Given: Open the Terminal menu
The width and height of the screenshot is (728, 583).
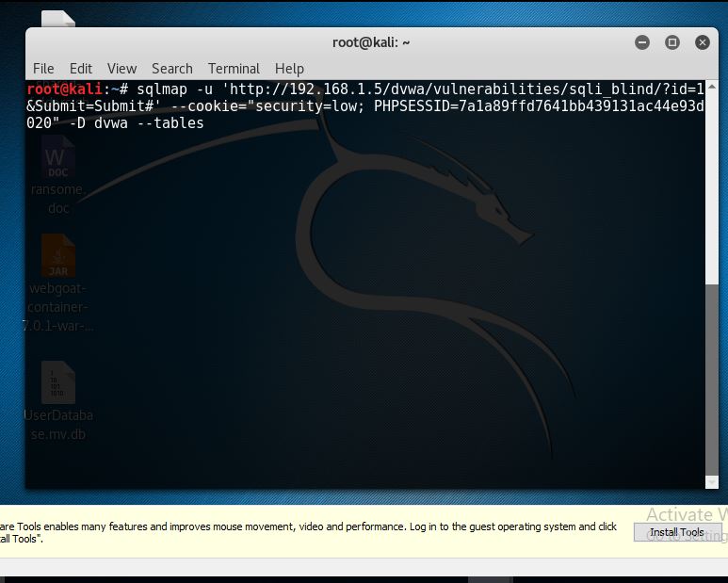Looking at the screenshot, I should pos(234,69).
